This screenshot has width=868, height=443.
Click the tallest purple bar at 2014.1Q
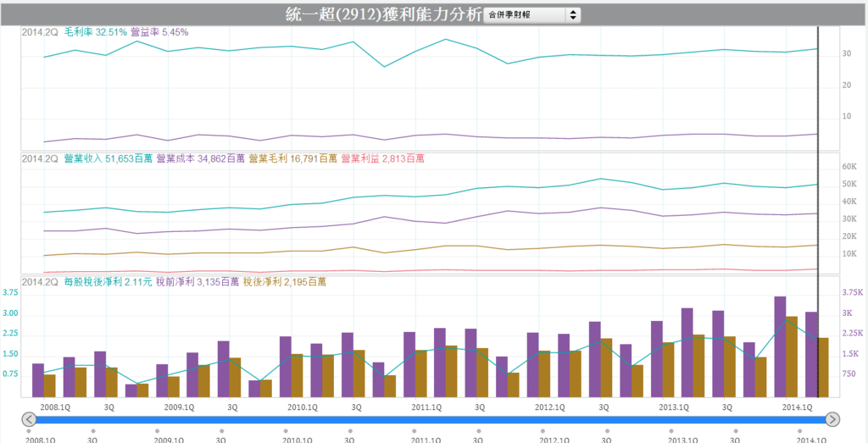pos(780,346)
